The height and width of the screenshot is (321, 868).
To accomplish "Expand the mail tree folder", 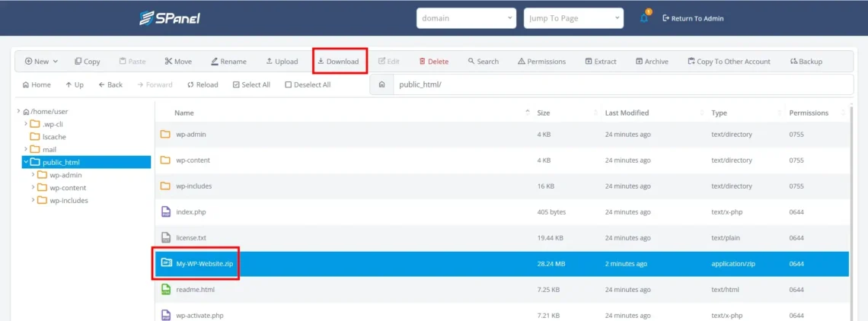I will pos(25,149).
